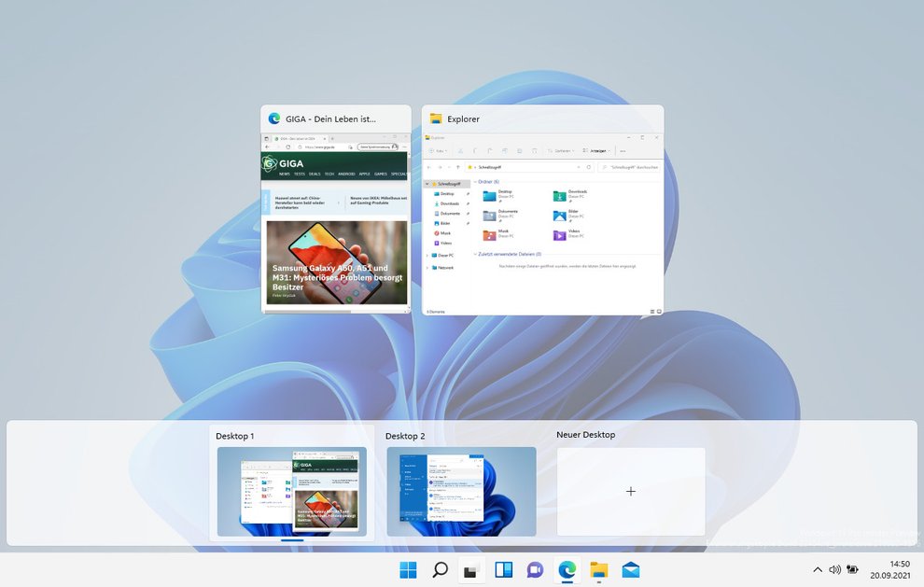Image resolution: width=924 pixels, height=587 pixels.
Task: Open the Widgets panel from taskbar
Action: (x=503, y=570)
